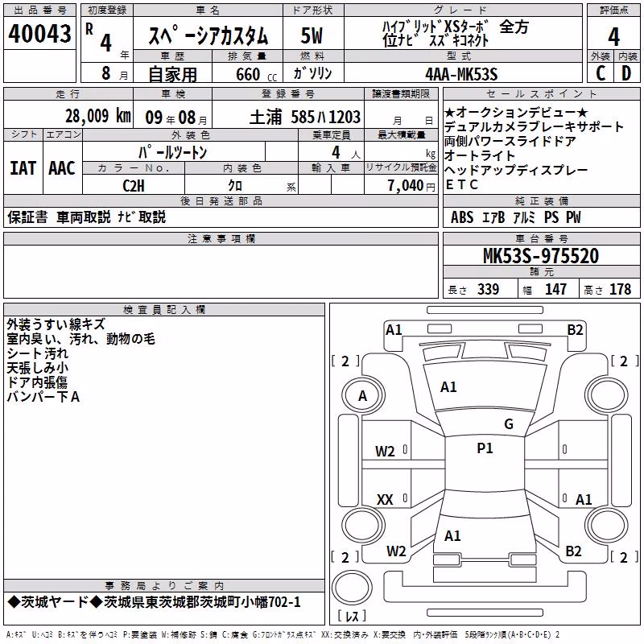This screenshot has width=644, height=644.
Task: Click the mileage value 28,009 km
Action: pos(98,116)
